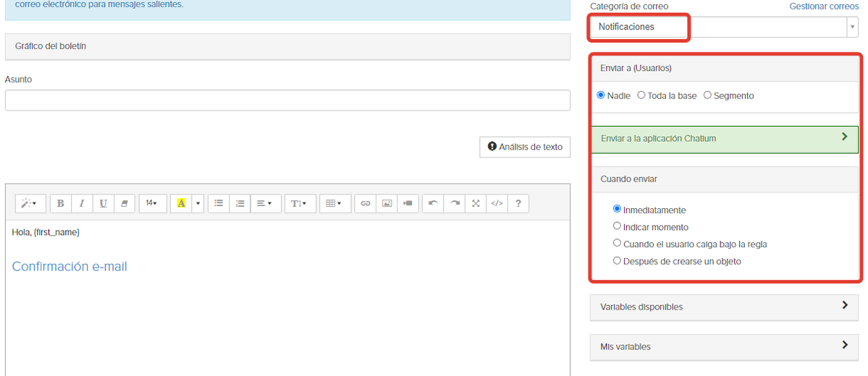Switch editor to fullscreen mode
868x376 pixels.
click(476, 203)
